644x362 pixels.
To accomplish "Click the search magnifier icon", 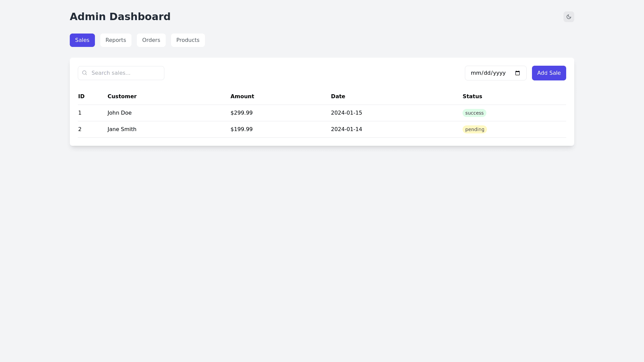I will click(x=85, y=73).
